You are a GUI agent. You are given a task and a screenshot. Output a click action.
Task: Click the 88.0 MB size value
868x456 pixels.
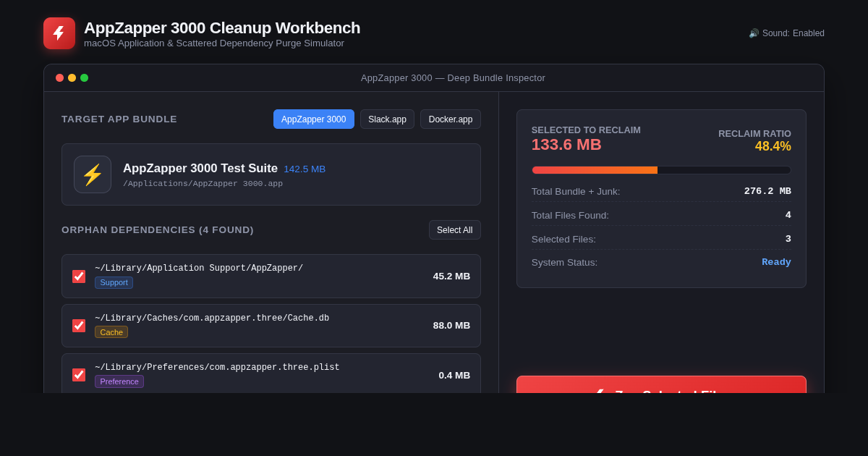coord(451,326)
